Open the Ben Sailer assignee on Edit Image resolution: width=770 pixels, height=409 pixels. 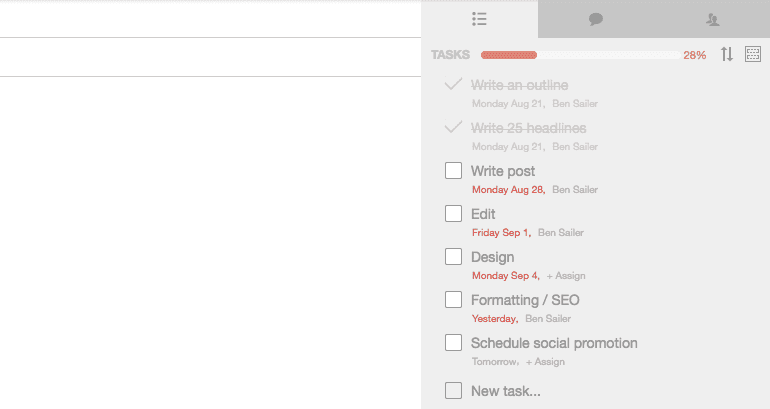coord(561,233)
